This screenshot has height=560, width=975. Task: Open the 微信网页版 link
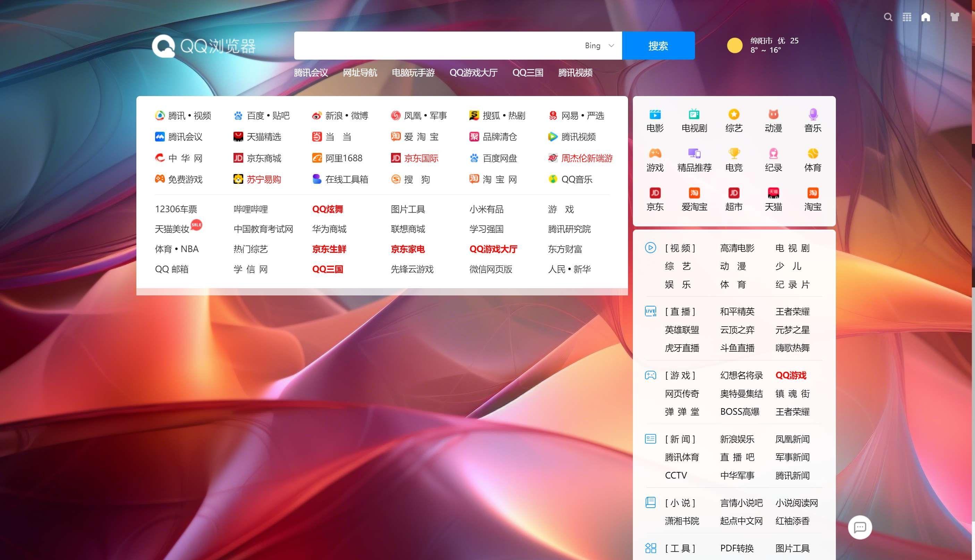491,269
